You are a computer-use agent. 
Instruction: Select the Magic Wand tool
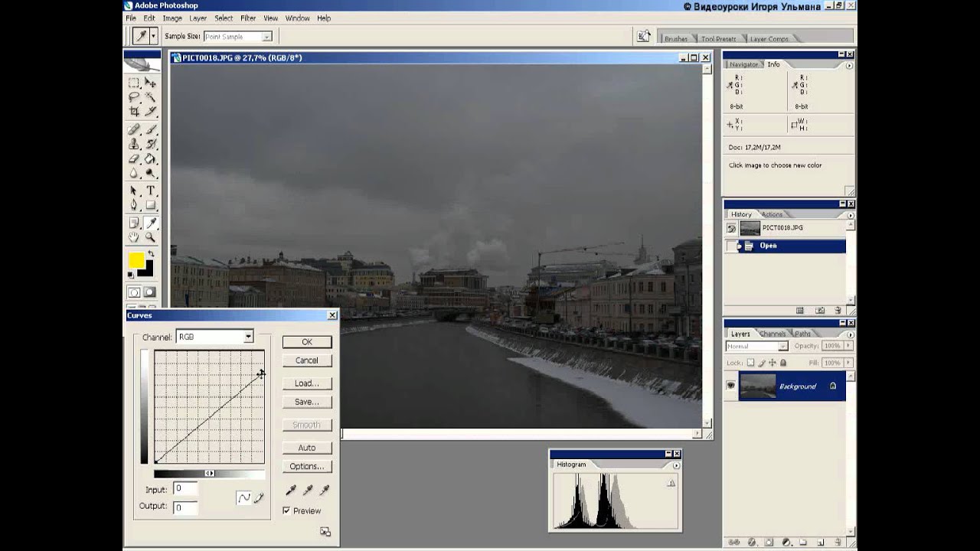coord(150,97)
